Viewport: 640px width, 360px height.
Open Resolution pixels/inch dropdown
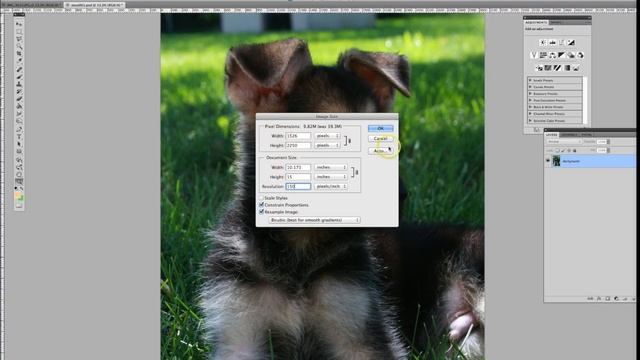(331, 186)
